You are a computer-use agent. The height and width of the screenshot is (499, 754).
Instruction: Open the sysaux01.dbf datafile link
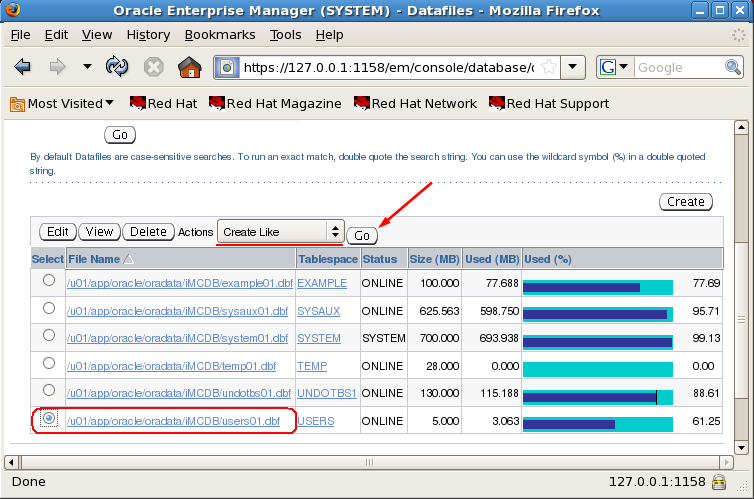click(177, 311)
